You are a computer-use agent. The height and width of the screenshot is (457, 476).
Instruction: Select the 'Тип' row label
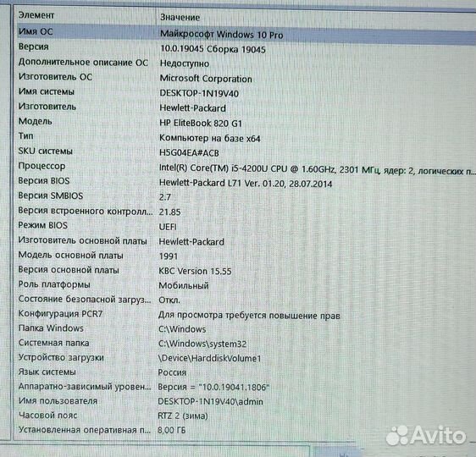25,136
